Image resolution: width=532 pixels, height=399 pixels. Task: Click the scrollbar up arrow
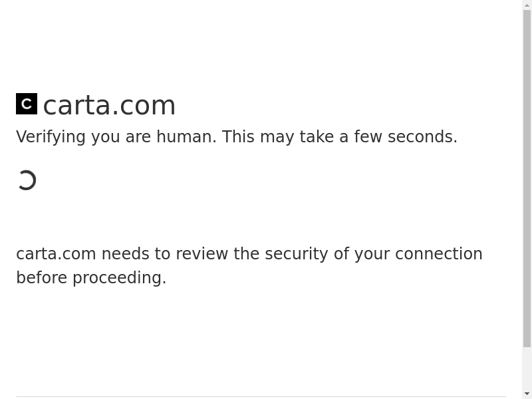[527, 5]
